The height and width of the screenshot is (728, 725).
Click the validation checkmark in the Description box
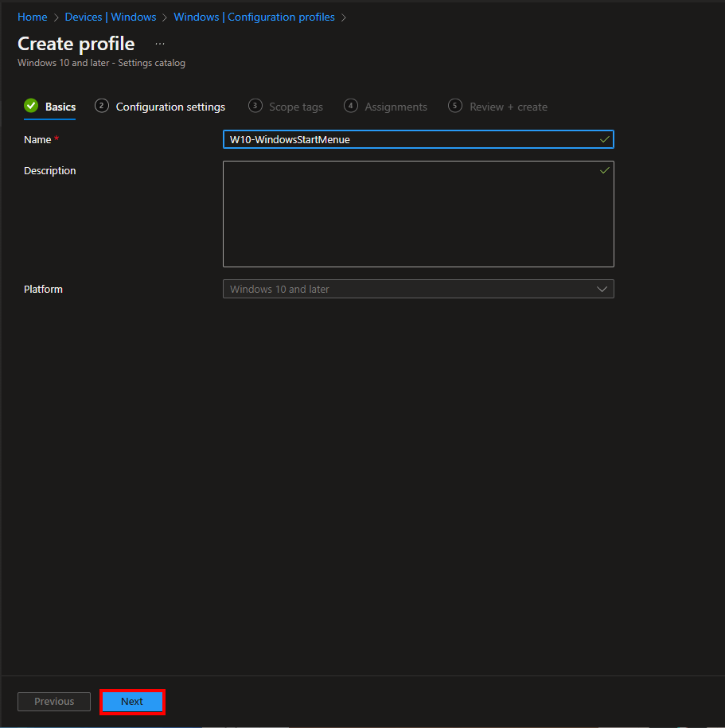click(605, 170)
